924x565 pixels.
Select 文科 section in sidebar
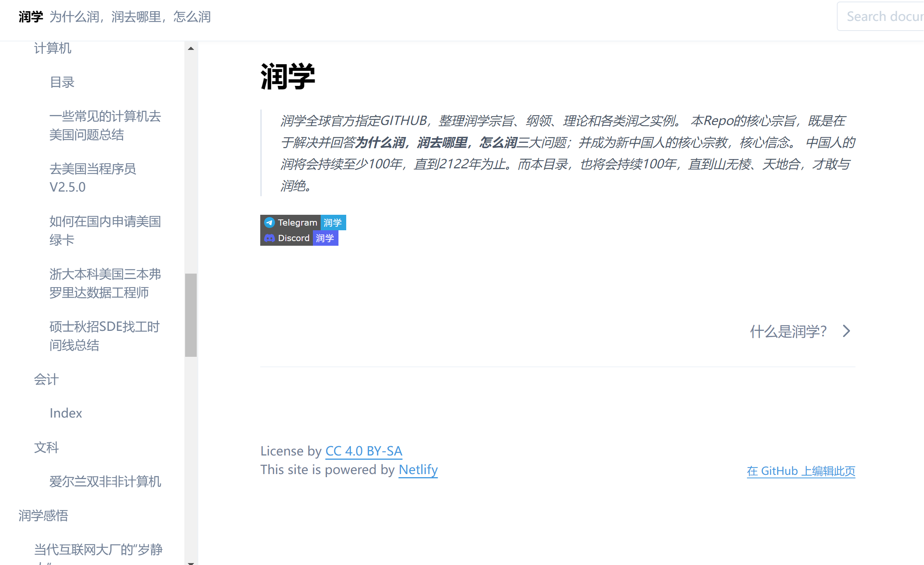(46, 448)
